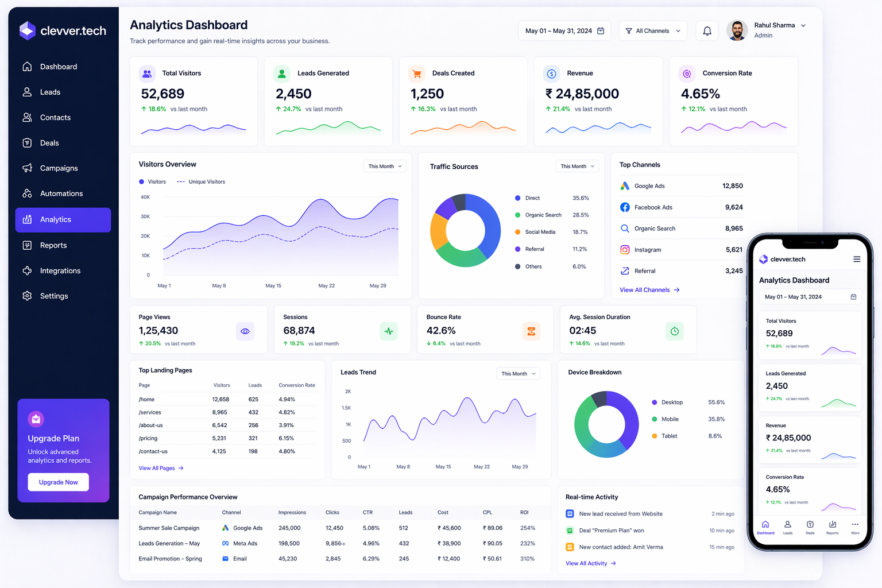Viewport: 882px width, 588px height.
Task: Click the Facebook Ads icon in Top Channels
Action: tap(625, 207)
